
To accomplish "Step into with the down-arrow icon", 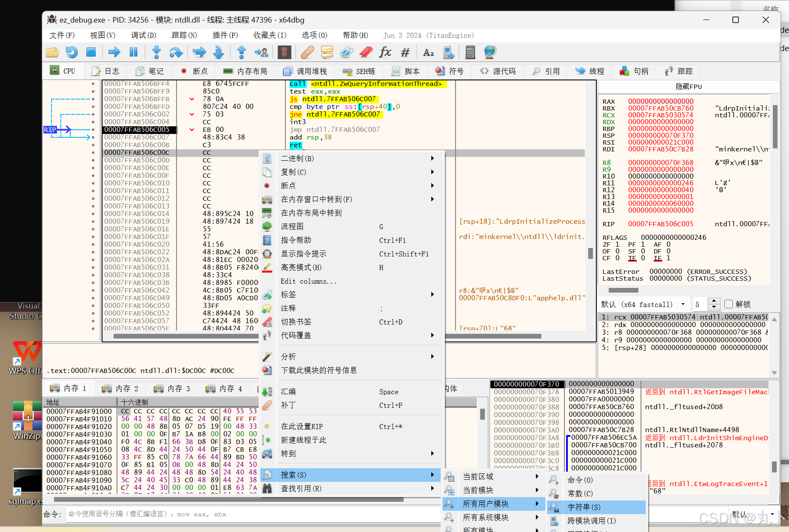I will pos(157,52).
